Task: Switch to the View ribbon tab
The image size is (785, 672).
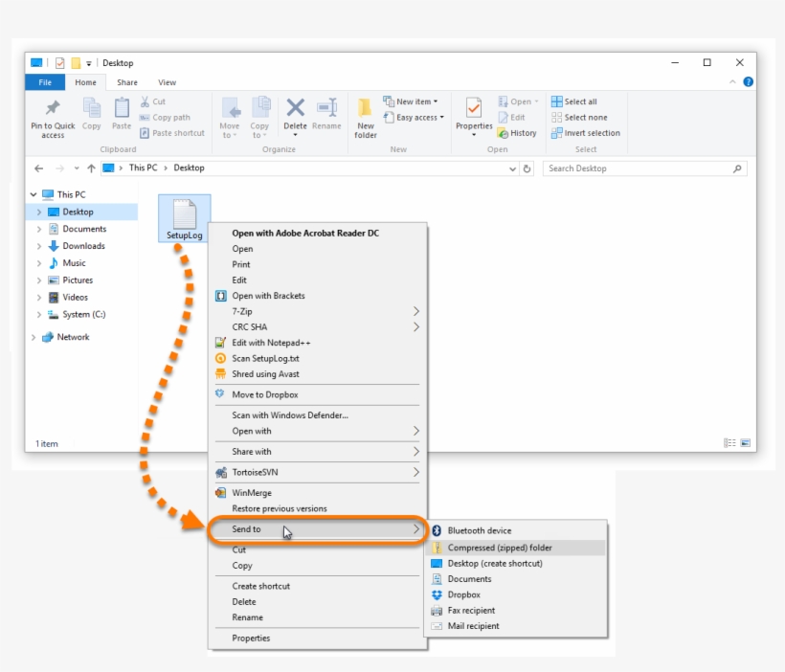Action: (x=167, y=82)
